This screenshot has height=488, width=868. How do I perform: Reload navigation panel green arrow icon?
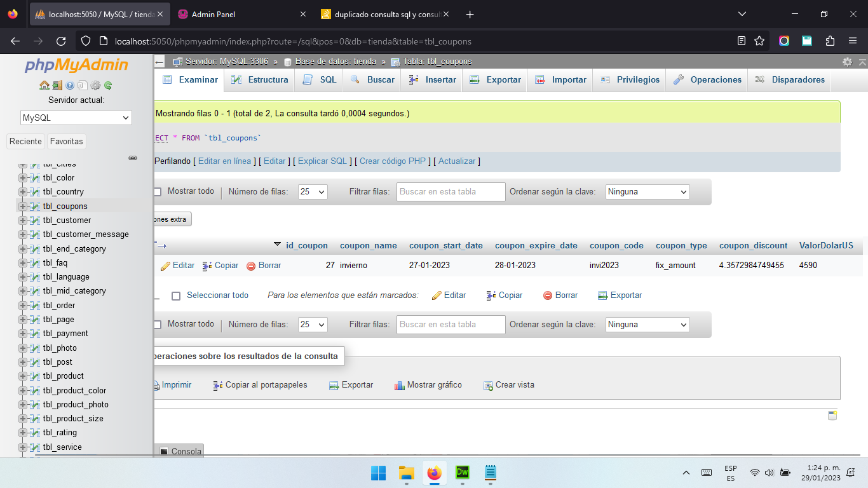[x=108, y=85]
